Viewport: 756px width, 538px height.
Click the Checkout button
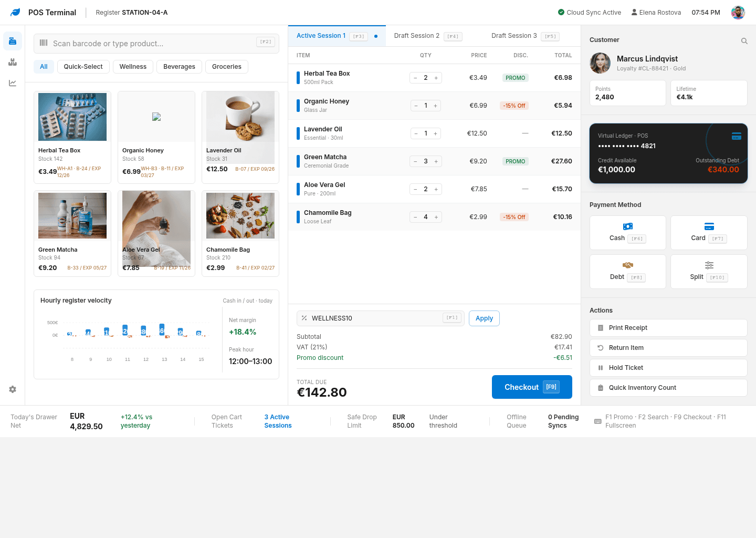tap(532, 387)
